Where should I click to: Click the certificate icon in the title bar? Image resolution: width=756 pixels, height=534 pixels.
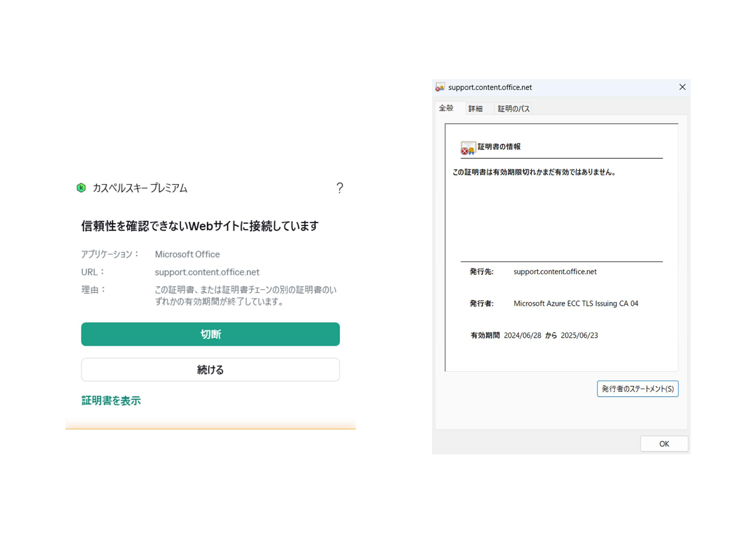440,87
